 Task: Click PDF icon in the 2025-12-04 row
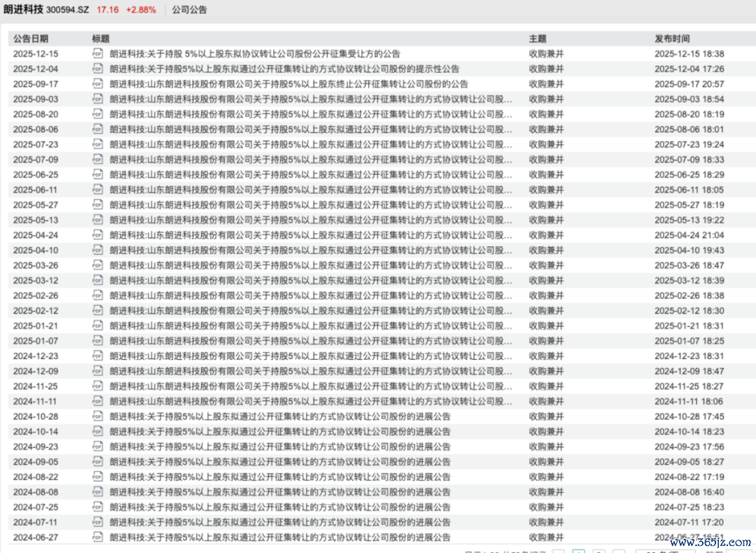tap(97, 69)
